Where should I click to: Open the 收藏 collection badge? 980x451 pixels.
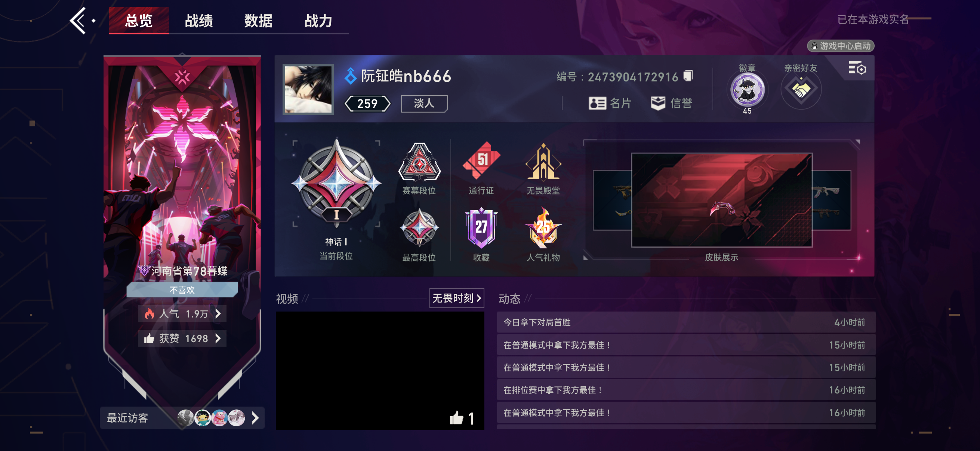[x=481, y=228]
